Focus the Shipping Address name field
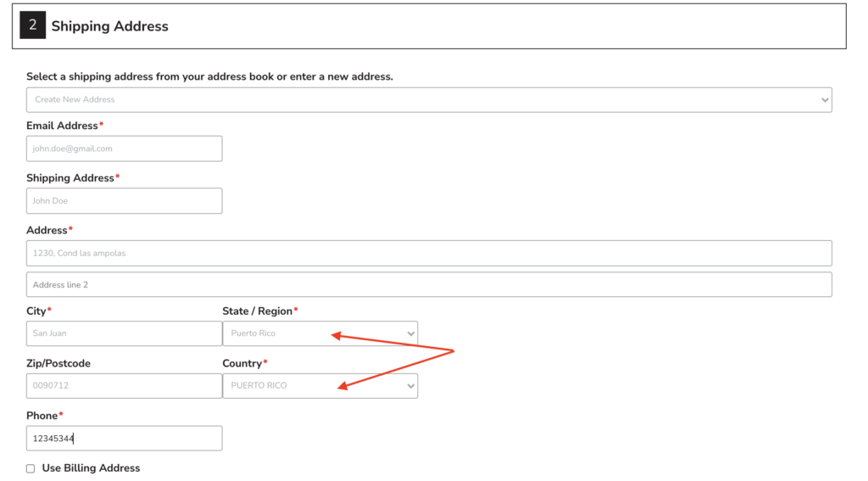This screenshot has width=868, height=481. tap(124, 200)
